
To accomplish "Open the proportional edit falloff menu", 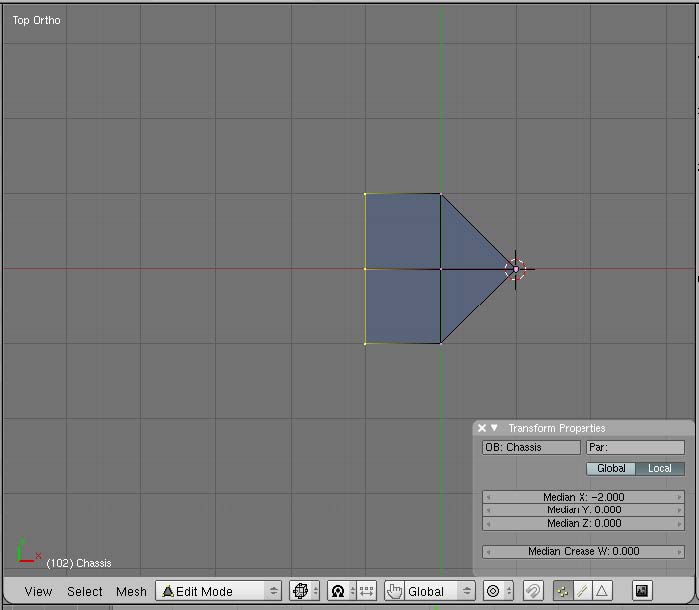I will coord(498,591).
